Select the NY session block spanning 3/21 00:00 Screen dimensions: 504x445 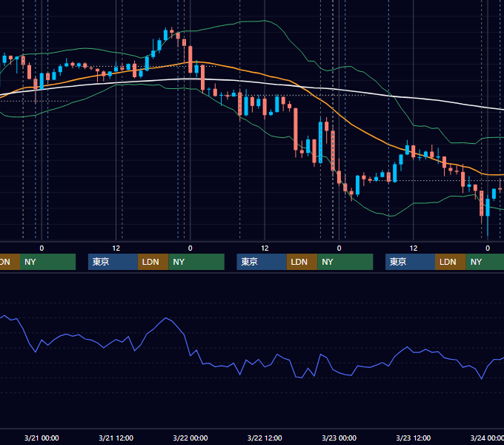(x=47, y=262)
